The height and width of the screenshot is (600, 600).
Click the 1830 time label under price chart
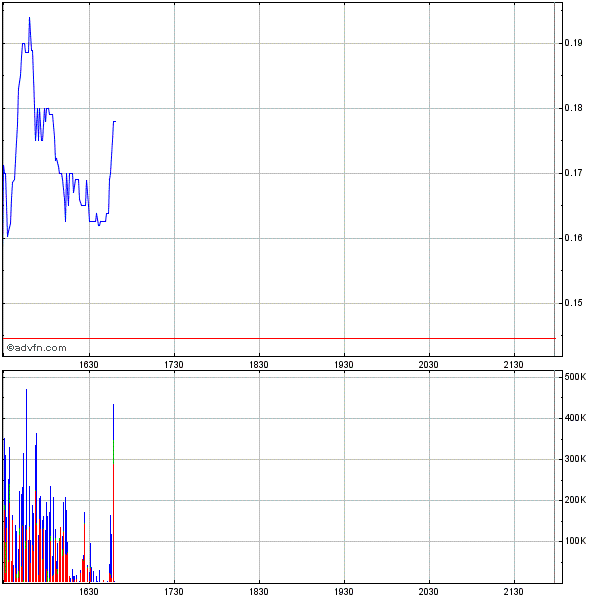click(259, 365)
